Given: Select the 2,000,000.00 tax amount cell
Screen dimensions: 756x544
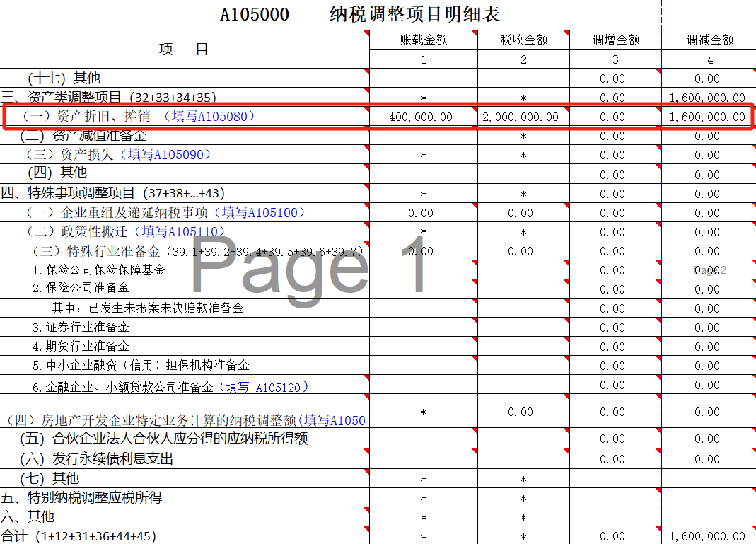Looking at the screenshot, I should click(x=521, y=117).
